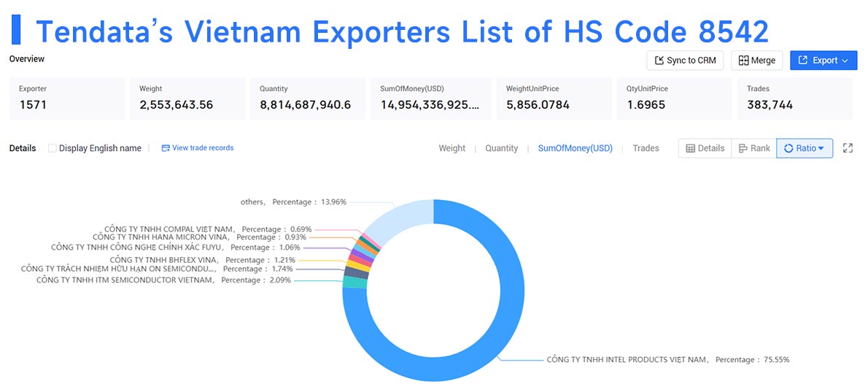Click the CHÍNH XÁC FUYU 1.06% label

[176, 247]
